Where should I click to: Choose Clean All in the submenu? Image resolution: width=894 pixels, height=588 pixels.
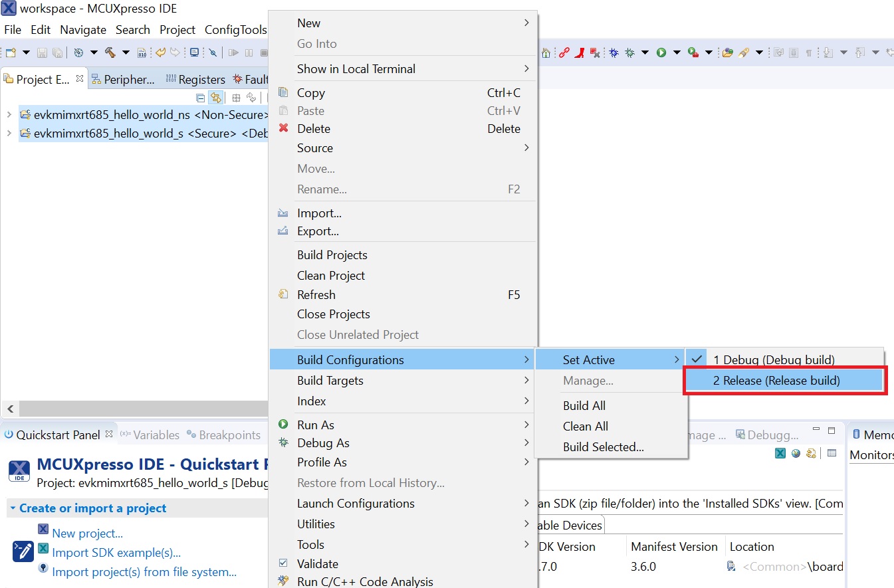click(611, 427)
